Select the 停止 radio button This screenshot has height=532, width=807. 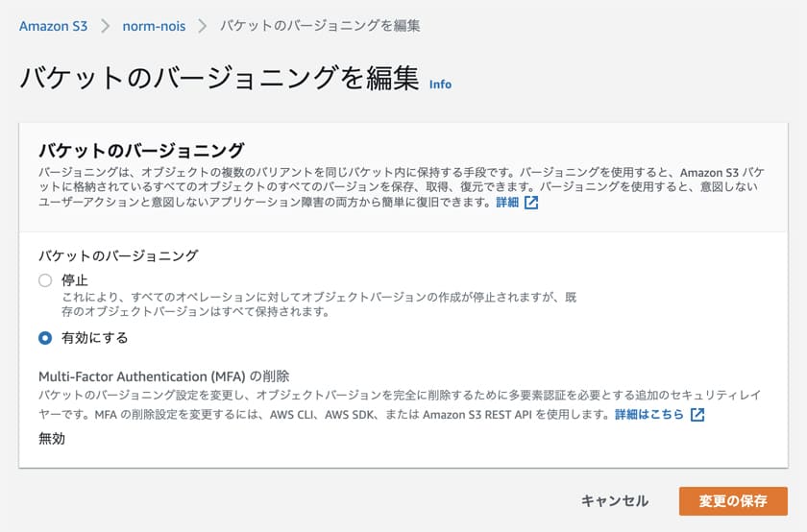point(44,280)
